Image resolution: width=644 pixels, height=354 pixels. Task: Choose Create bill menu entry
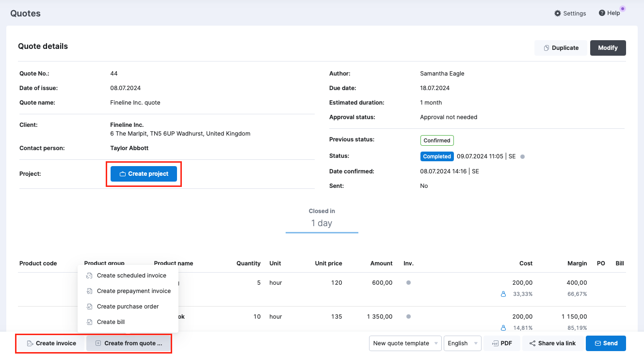(128, 322)
